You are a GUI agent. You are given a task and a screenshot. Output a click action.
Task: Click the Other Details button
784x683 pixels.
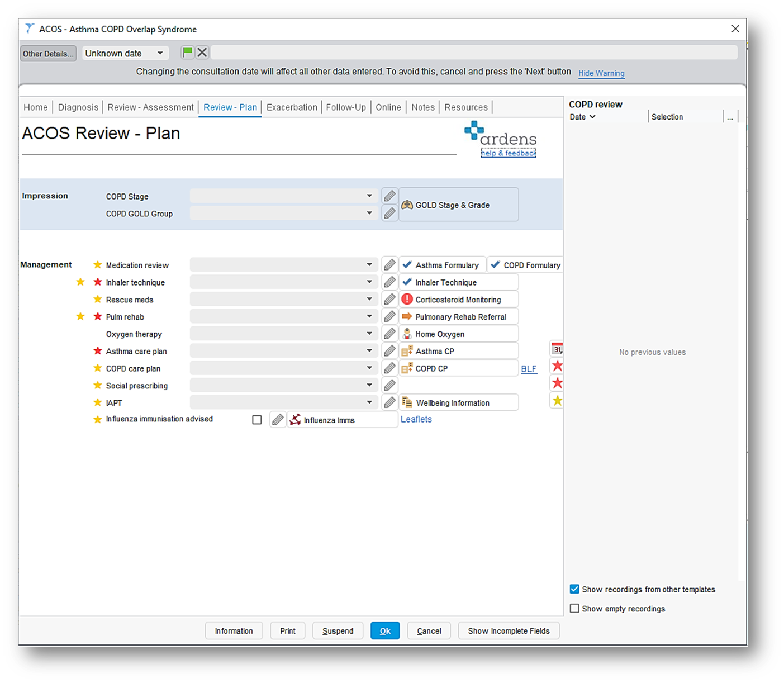[48, 54]
